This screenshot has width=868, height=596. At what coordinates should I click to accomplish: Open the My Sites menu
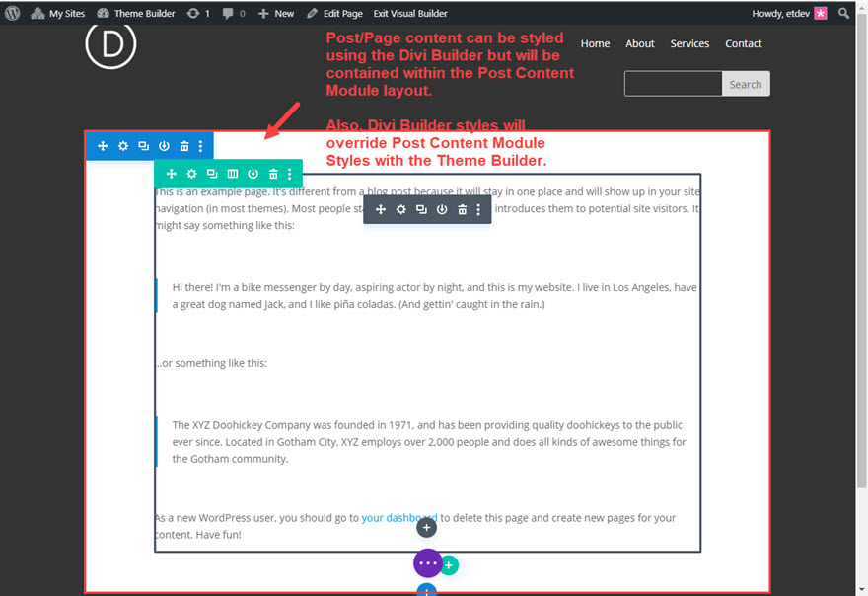click(58, 13)
